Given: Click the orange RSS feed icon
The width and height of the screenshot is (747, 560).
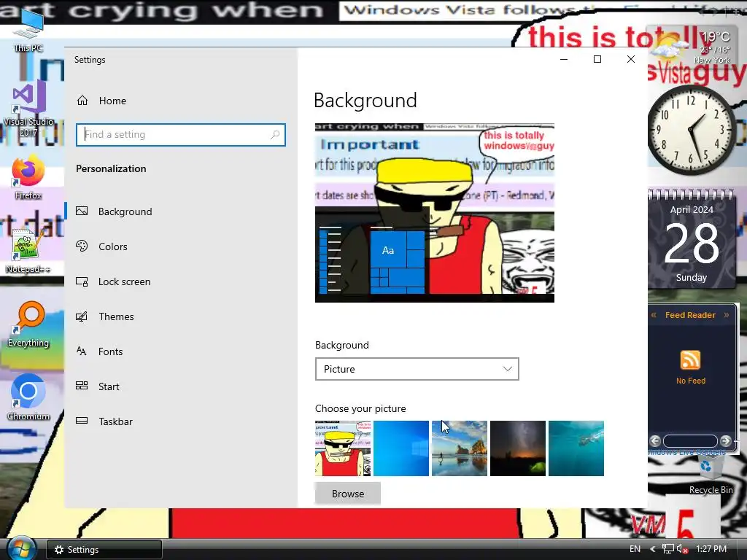Looking at the screenshot, I should click(x=690, y=360).
